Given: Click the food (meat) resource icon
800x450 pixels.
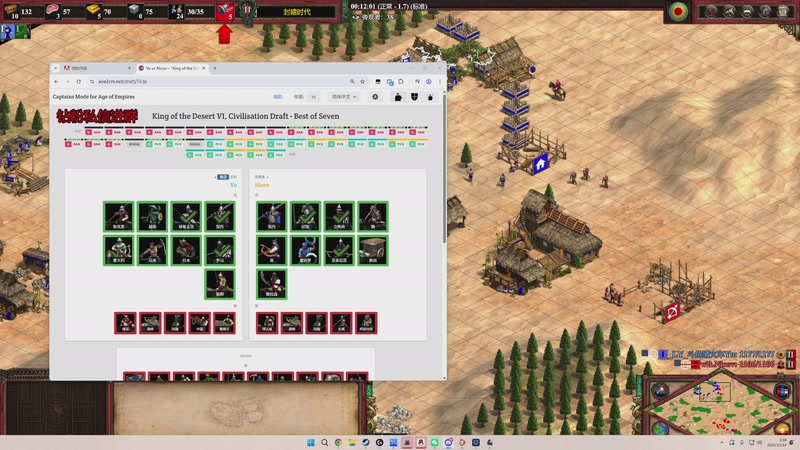Looking at the screenshot, I should tap(53, 10).
